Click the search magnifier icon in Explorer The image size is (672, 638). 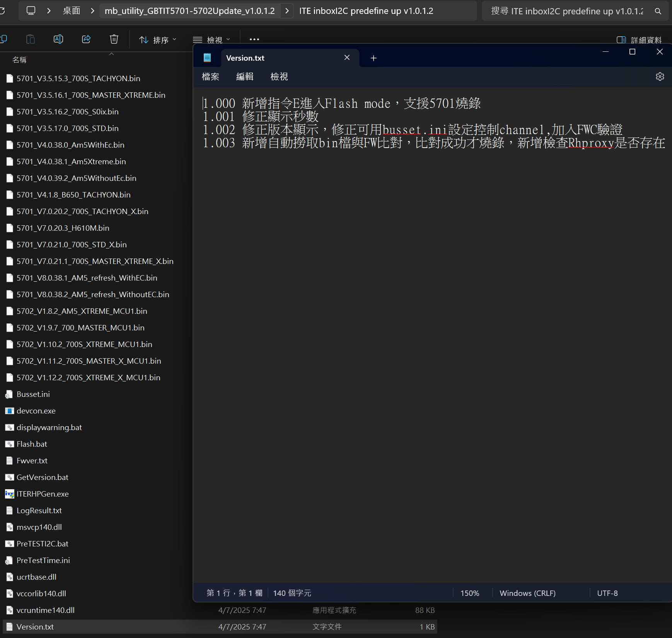pos(658,11)
